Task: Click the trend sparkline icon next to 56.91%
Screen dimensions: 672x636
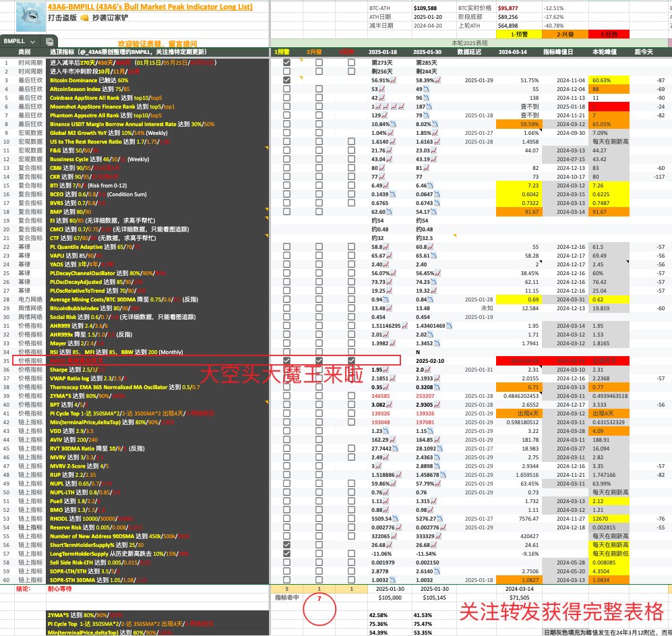Action: point(393,80)
